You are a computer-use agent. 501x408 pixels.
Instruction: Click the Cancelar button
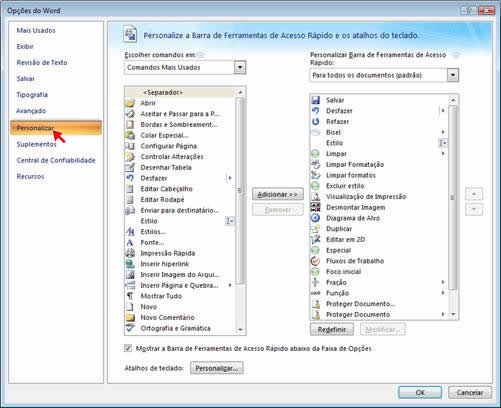(470, 392)
